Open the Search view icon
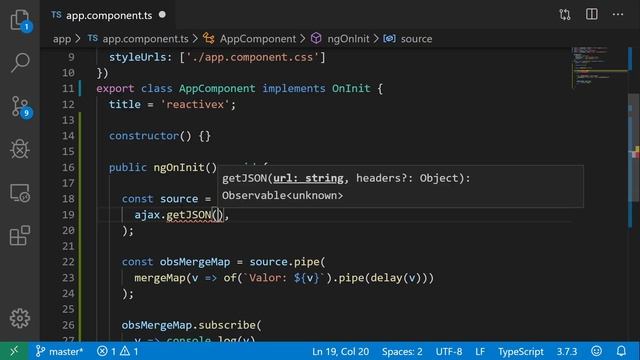This screenshot has width=640, height=360. point(20,62)
